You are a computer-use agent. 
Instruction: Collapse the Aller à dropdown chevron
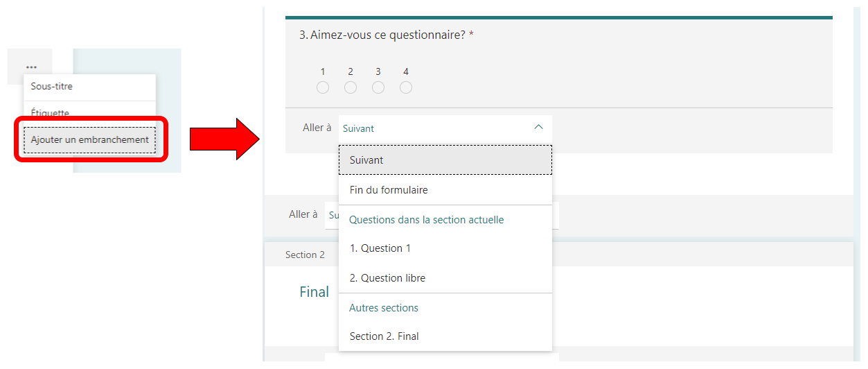[538, 128]
